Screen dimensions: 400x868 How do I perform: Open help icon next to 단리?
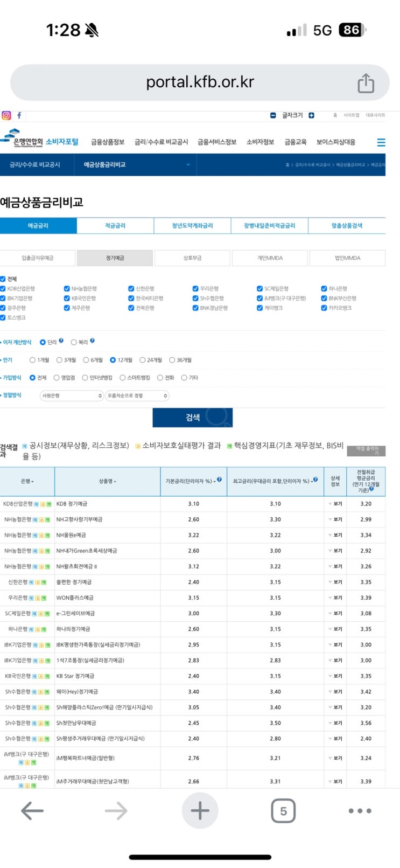[x=61, y=341]
